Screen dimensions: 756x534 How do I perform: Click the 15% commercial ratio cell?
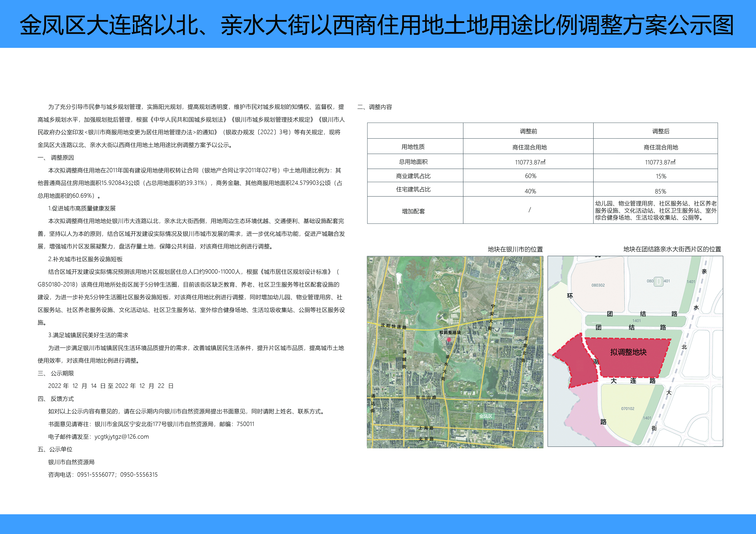[661, 176]
